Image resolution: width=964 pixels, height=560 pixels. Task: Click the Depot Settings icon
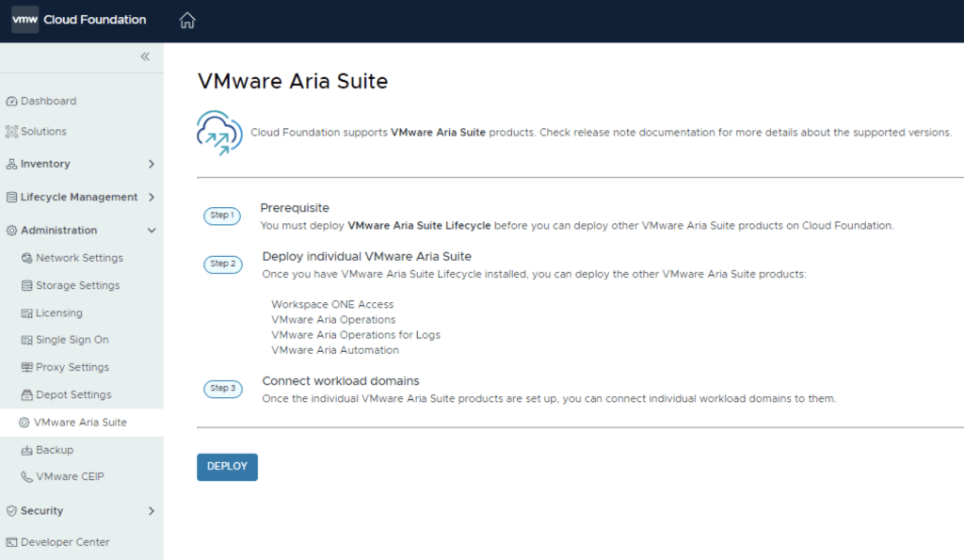point(27,394)
